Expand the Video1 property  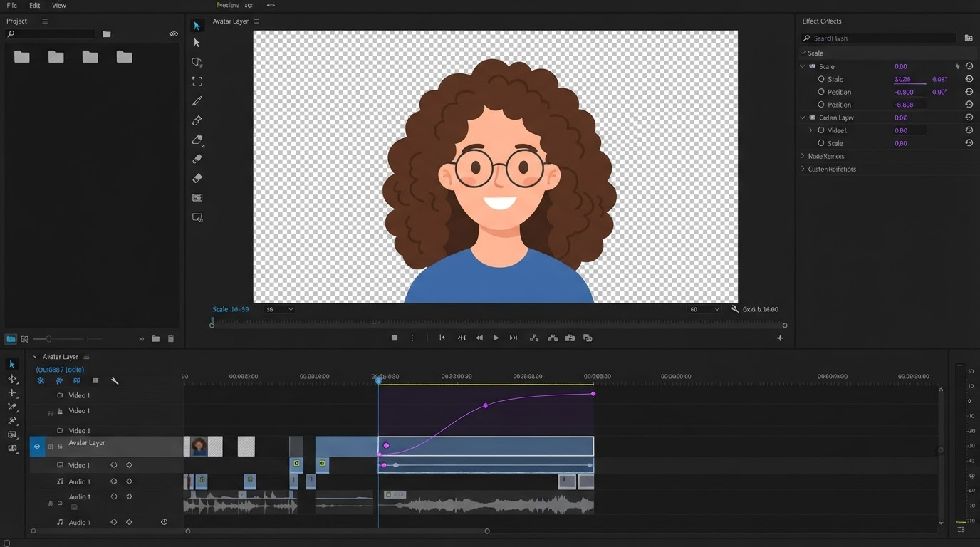click(x=810, y=130)
